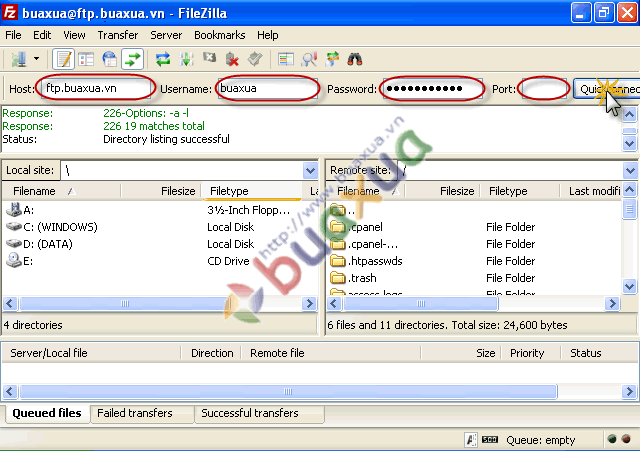Click the Username input field
Screen dimensions: 640x451
point(268,88)
